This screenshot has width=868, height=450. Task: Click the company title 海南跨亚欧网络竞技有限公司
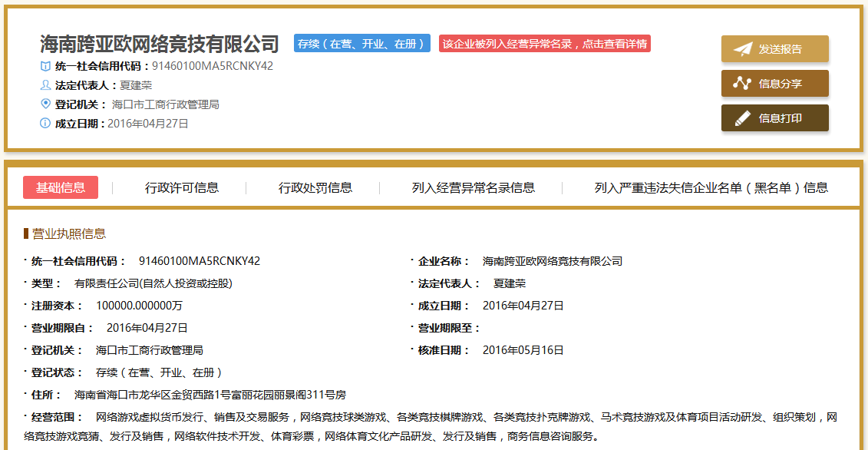pos(160,43)
